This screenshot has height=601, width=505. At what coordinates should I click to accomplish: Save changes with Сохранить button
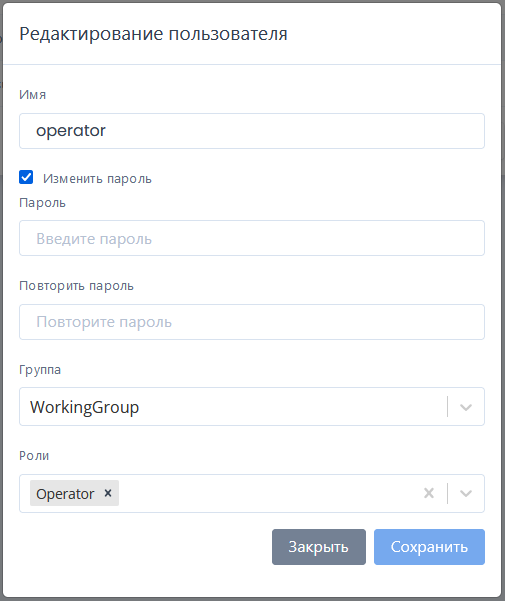click(x=429, y=547)
